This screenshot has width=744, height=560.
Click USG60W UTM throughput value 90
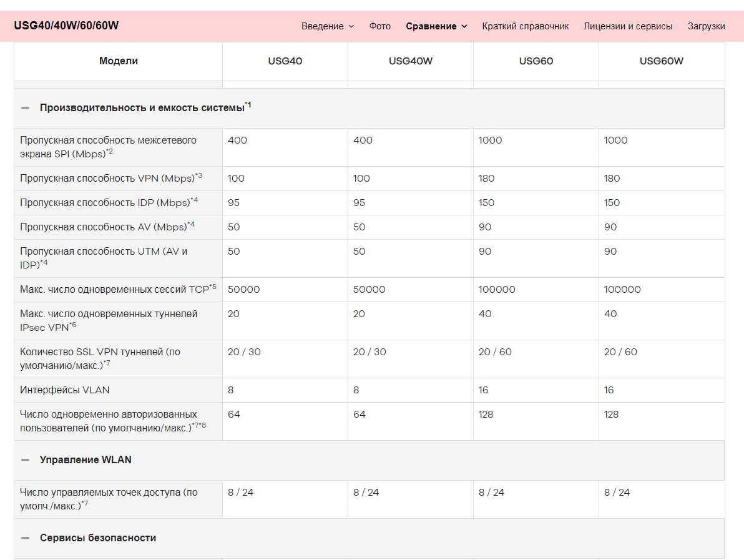coord(610,251)
